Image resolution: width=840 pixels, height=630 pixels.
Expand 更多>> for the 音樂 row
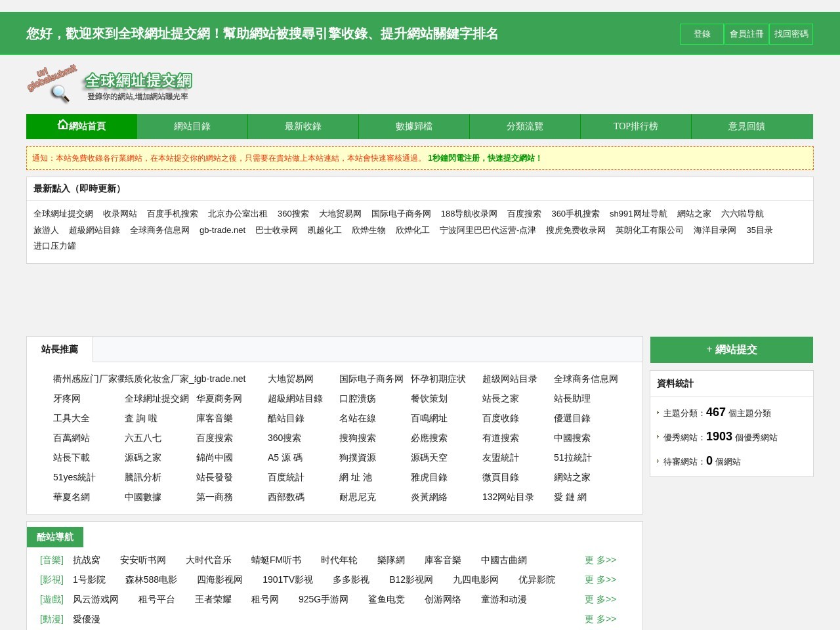[x=600, y=560]
